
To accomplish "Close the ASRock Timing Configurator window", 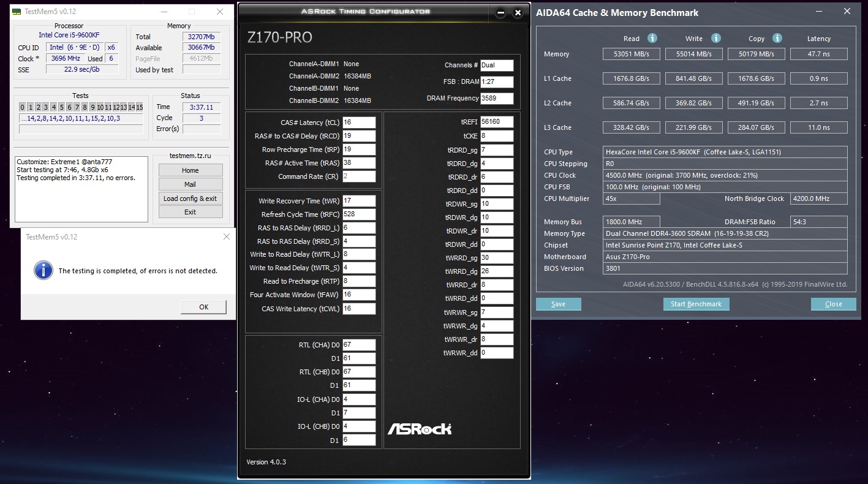I will [x=518, y=12].
